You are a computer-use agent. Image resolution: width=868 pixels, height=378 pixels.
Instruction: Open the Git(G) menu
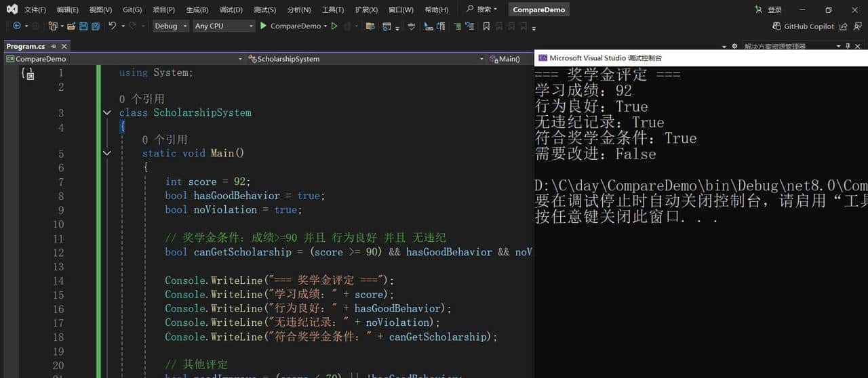point(132,9)
